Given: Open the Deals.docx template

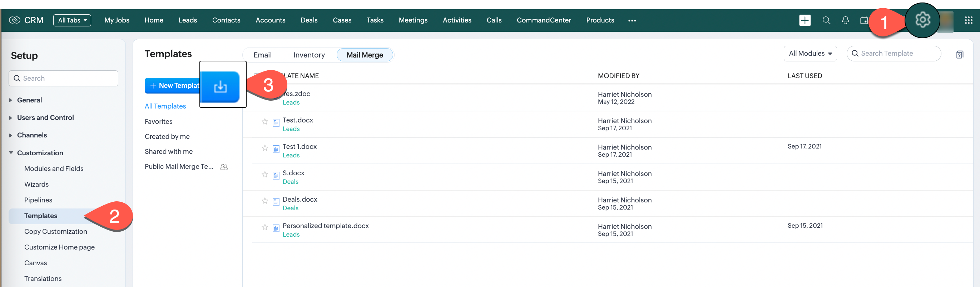Looking at the screenshot, I should (x=300, y=200).
